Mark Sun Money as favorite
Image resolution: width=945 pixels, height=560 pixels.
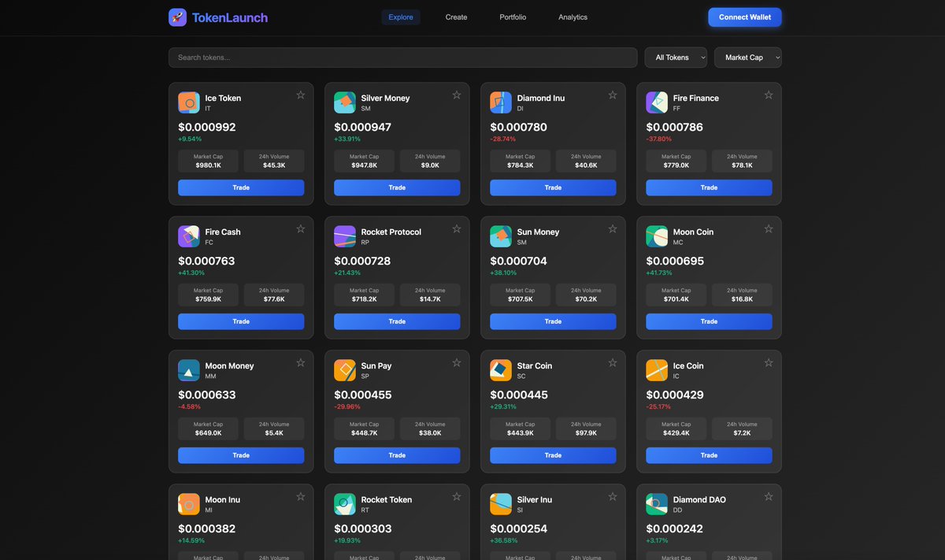coord(613,229)
